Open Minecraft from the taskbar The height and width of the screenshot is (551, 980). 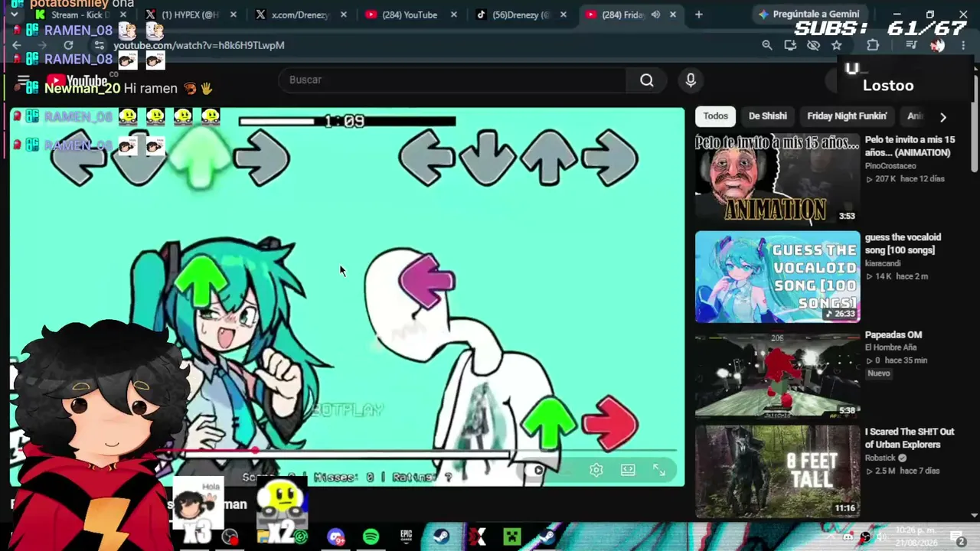[512, 536]
